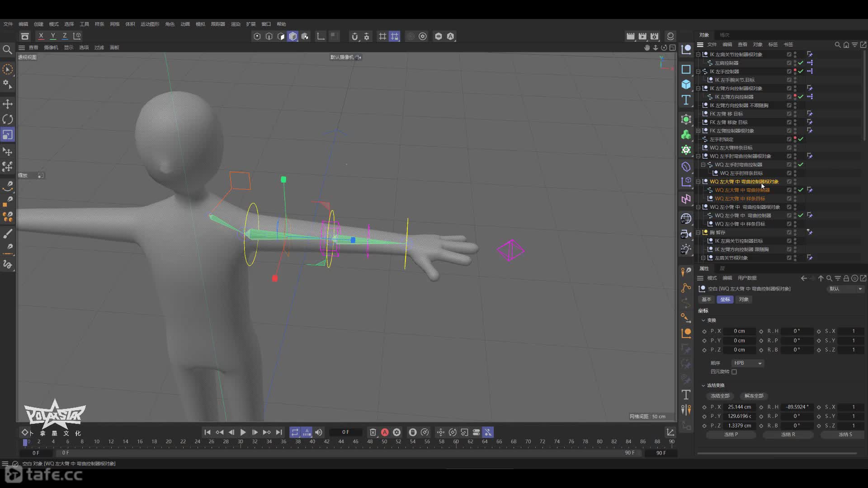Toggle visibility dots on WQ 左大臂样条目标 row

click(795, 148)
